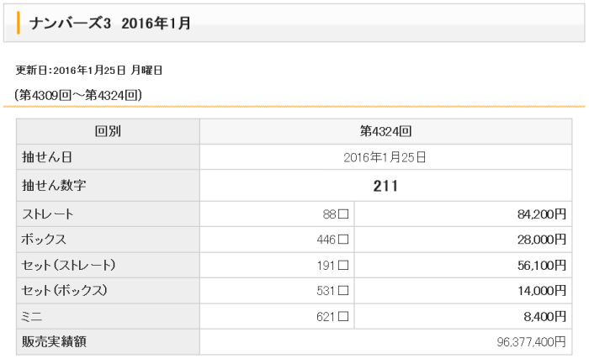Click the 販売実績額 row label

55,342
